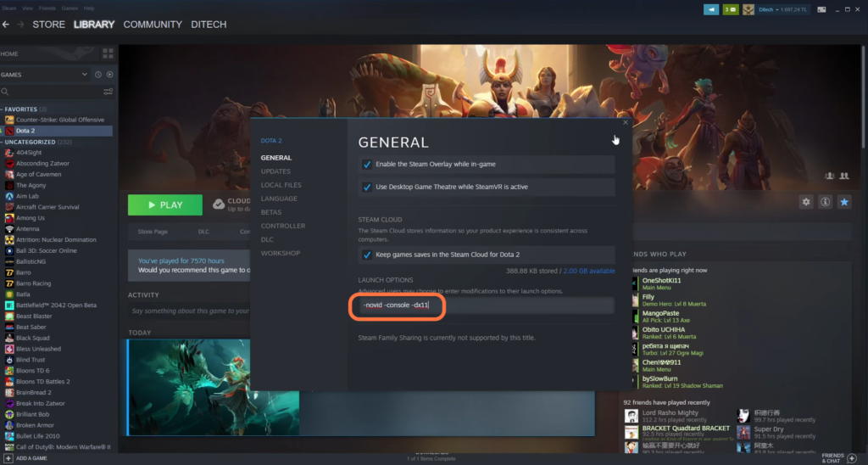Click the library search magnifier icon

point(5,92)
